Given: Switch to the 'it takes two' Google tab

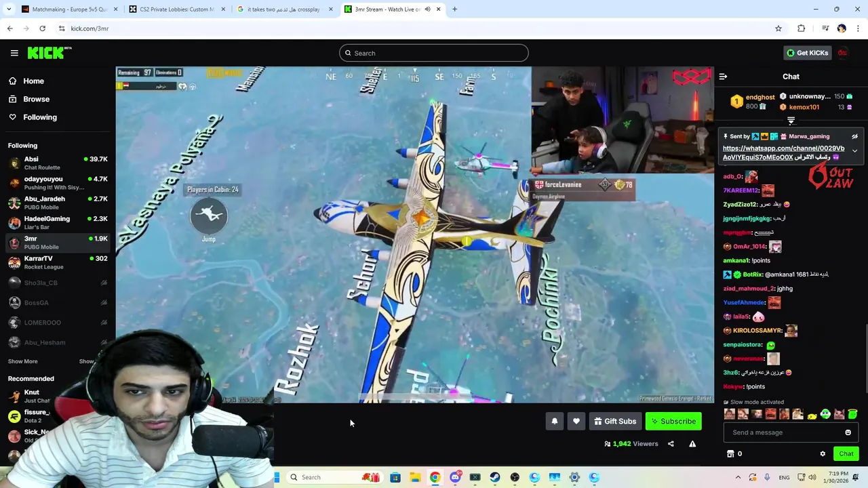Looking at the screenshot, I should click(283, 9).
